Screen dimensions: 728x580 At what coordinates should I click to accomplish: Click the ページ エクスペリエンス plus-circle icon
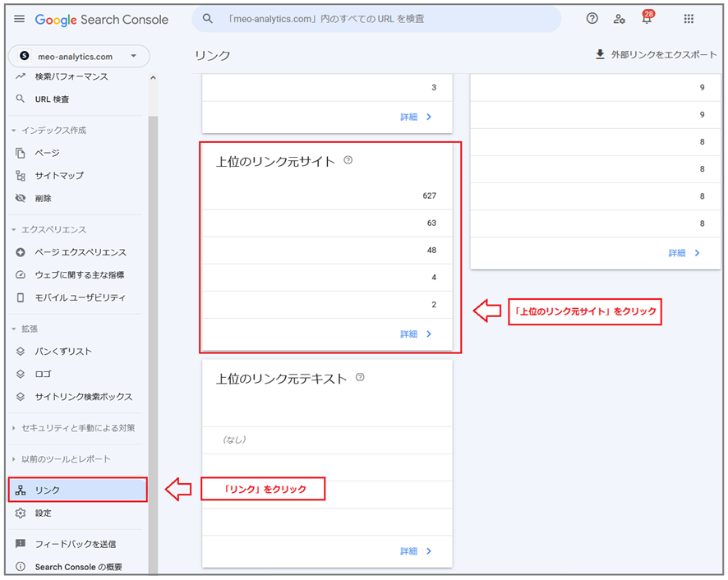click(x=21, y=252)
